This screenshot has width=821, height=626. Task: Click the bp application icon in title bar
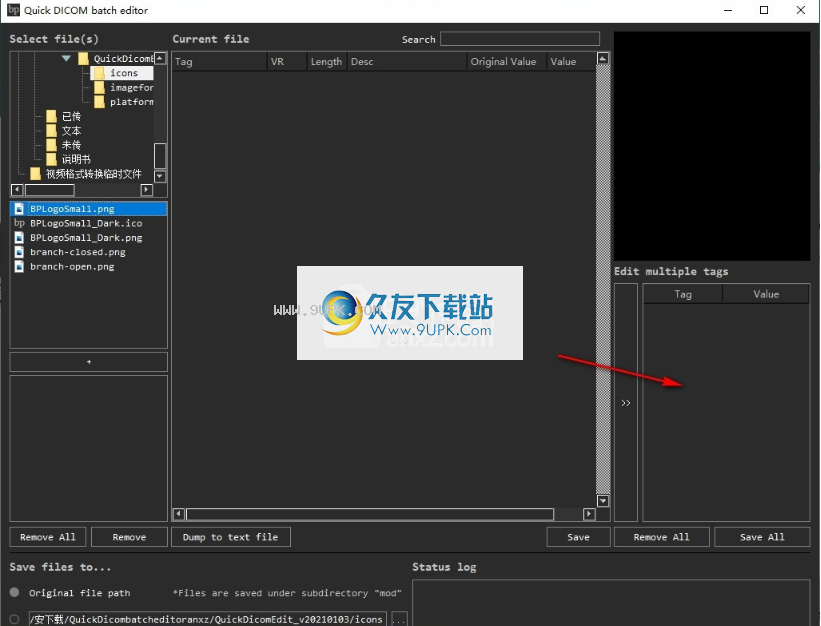(x=13, y=10)
